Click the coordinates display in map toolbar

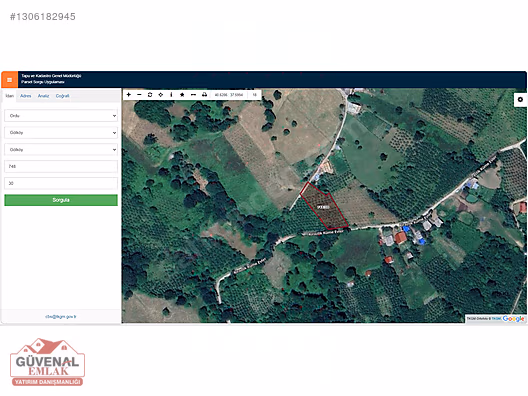(229, 95)
